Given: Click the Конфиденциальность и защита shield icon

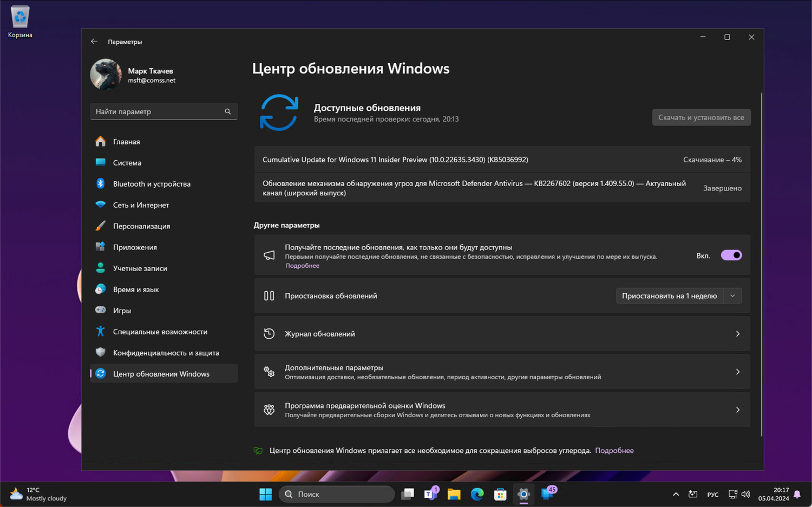Looking at the screenshot, I should [101, 352].
